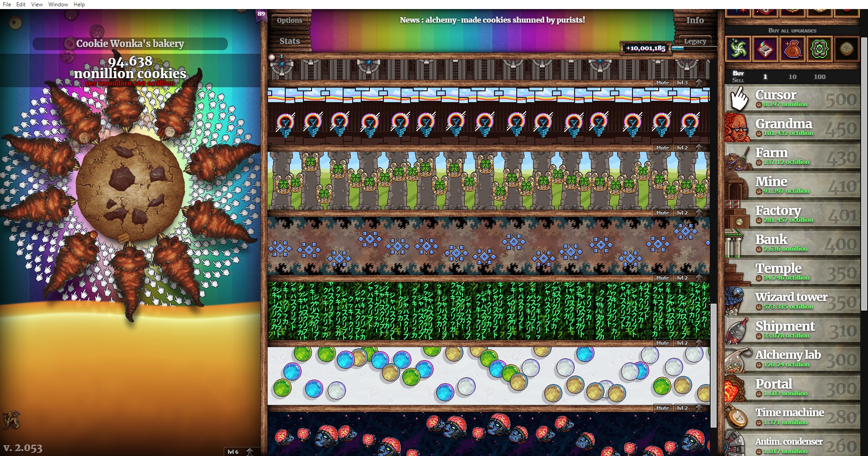Image resolution: width=868 pixels, height=456 pixels.
Task: Open the Info panel
Action: point(695,20)
